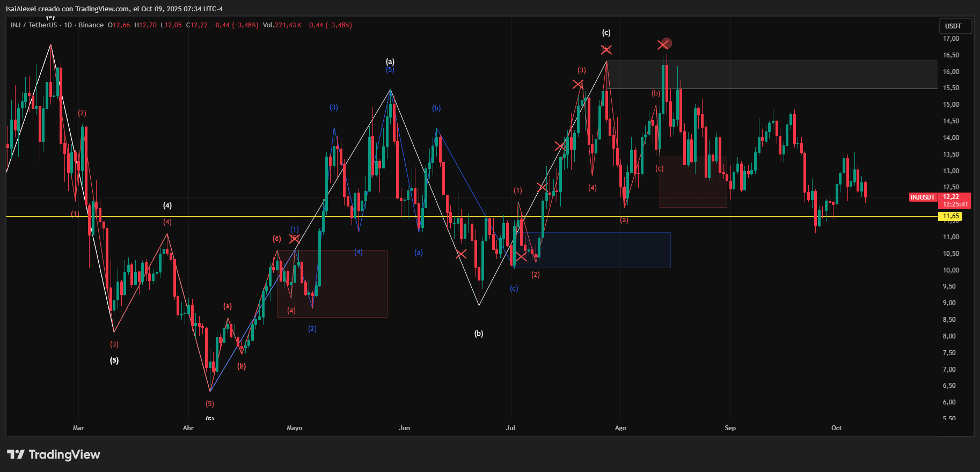
Task: Select the white (b) wave label
Action: pyautogui.click(x=479, y=334)
